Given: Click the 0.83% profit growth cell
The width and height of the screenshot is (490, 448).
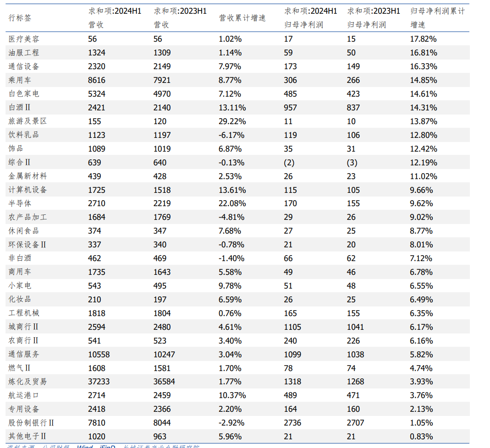Looking at the screenshot, I should click(421, 437).
